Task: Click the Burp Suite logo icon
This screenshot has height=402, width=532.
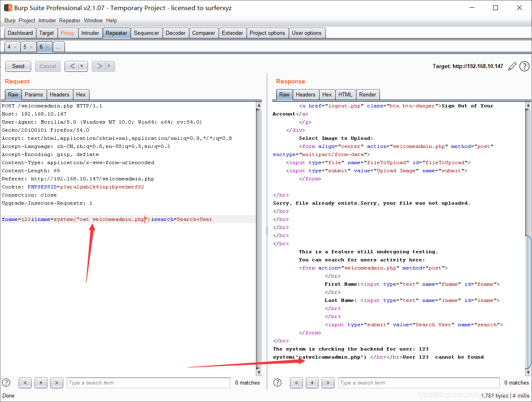Action: [x=8, y=8]
